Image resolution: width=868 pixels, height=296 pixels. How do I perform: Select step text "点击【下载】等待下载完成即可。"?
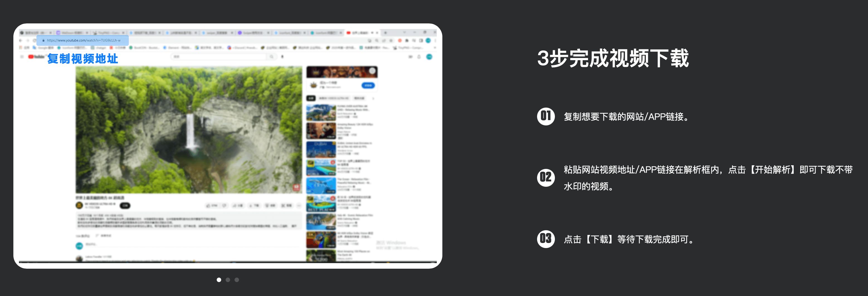click(630, 239)
